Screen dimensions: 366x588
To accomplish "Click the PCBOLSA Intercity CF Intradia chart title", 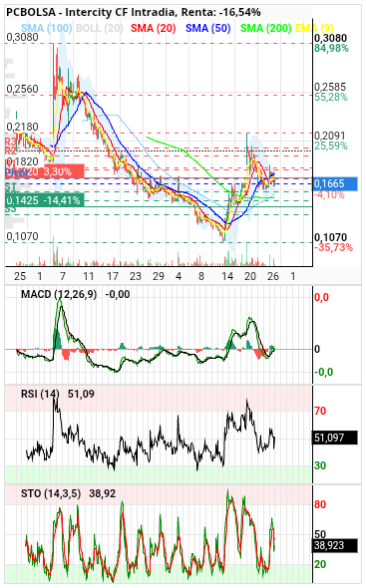I will click(134, 12).
